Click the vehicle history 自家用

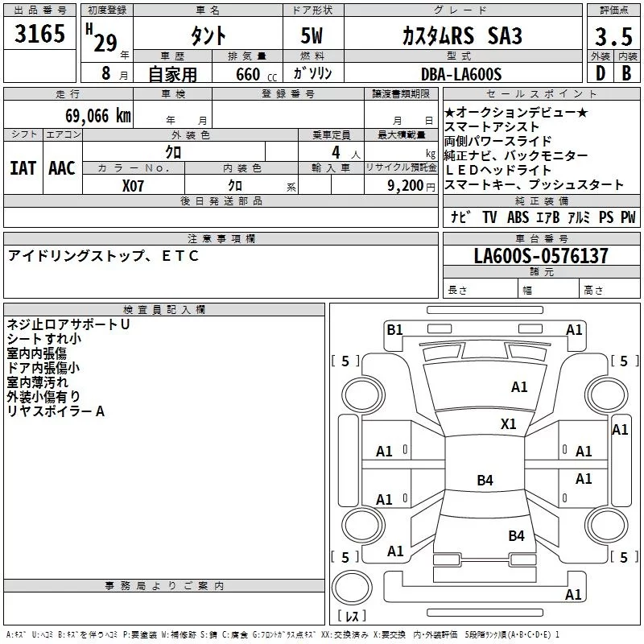[172, 74]
